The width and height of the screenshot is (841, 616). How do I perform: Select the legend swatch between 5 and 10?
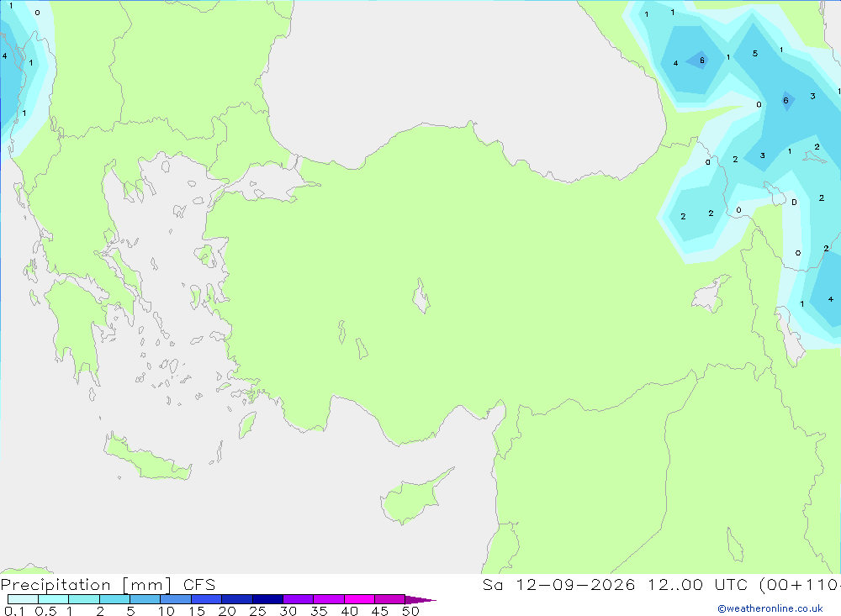(x=145, y=599)
